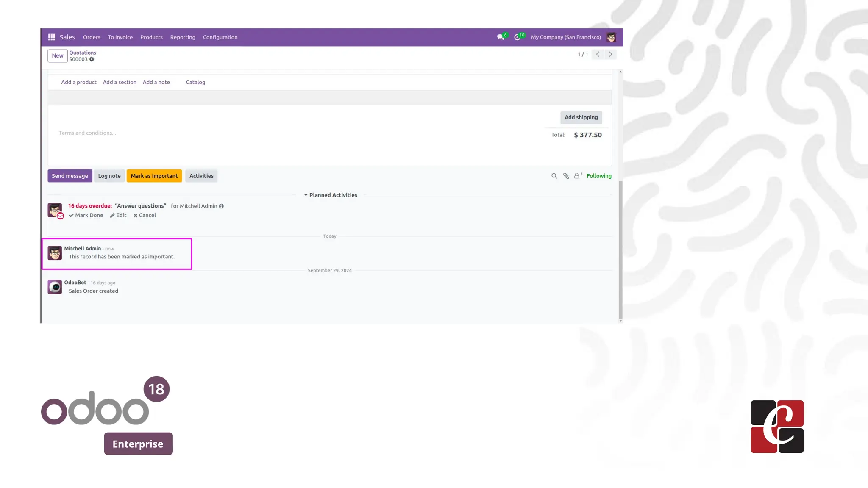Create a New quotation

pyautogui.click(x=58, y=55)
